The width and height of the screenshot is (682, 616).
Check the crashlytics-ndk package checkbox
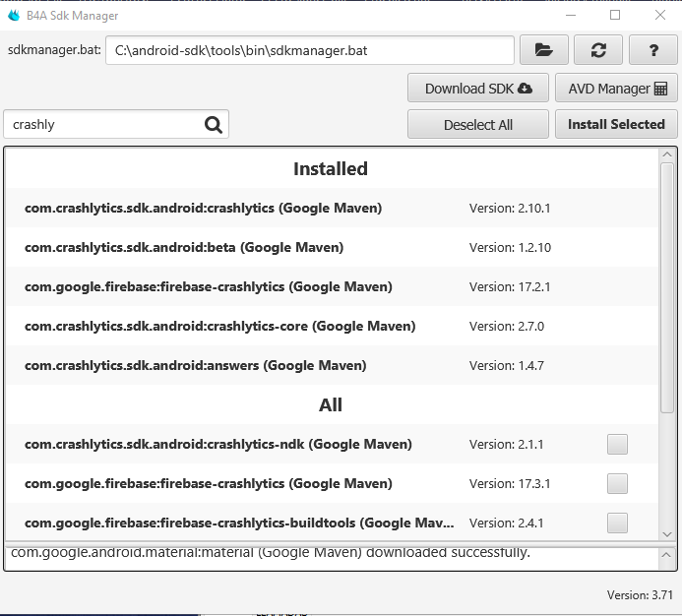(x=617, y=444)
